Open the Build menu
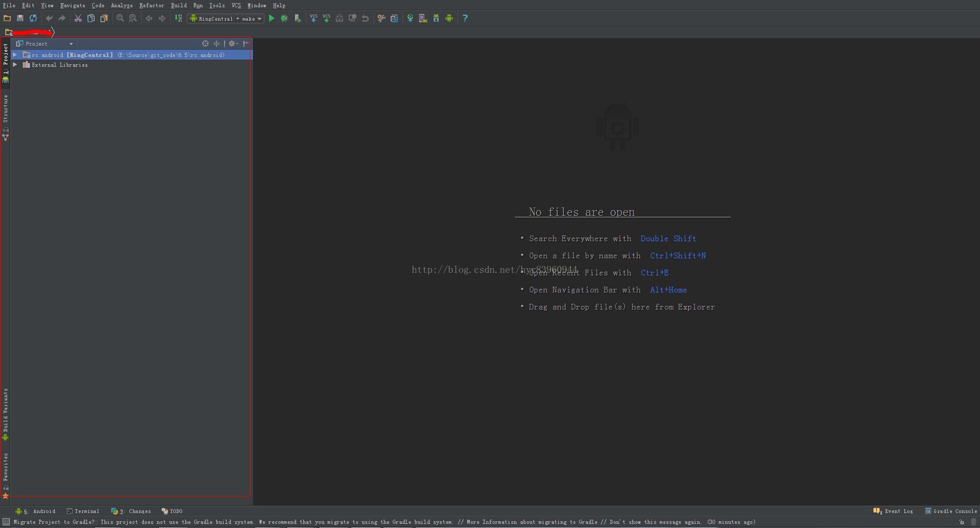980x528 pixels. (179, 5)
